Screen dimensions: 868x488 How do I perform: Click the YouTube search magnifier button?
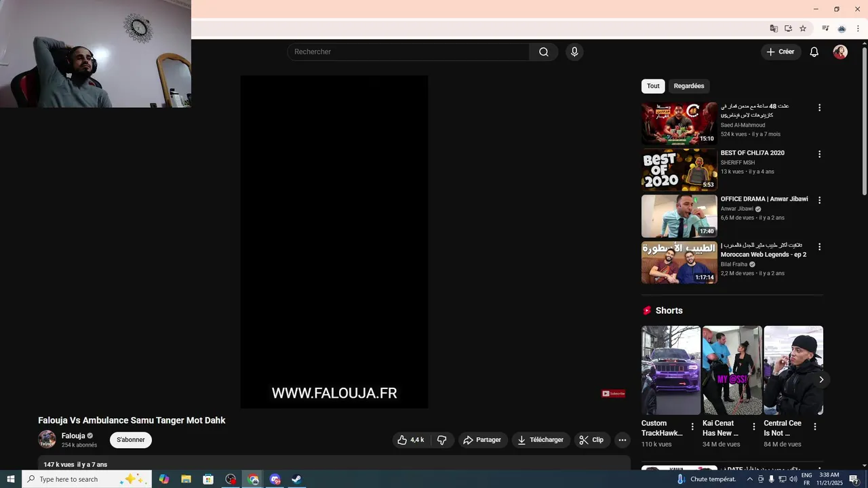pos(544,52)
